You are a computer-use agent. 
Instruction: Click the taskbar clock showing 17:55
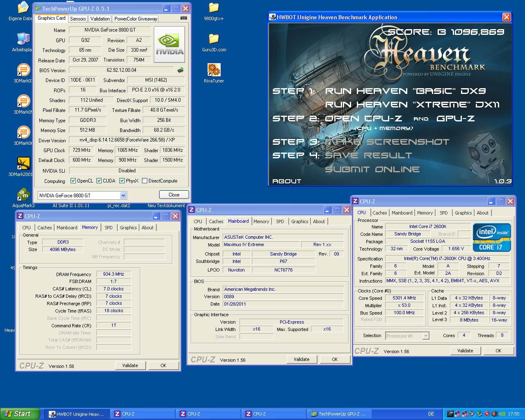coord(514,414)
